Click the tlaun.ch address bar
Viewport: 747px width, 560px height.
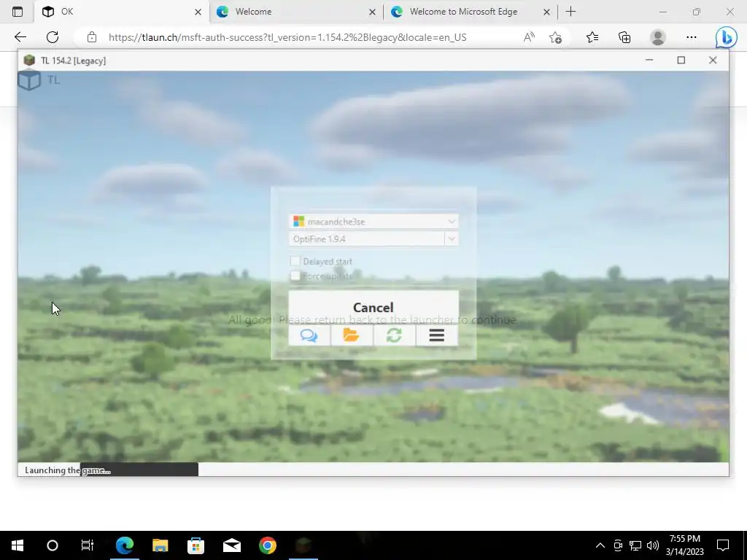(x=287, y=37)
